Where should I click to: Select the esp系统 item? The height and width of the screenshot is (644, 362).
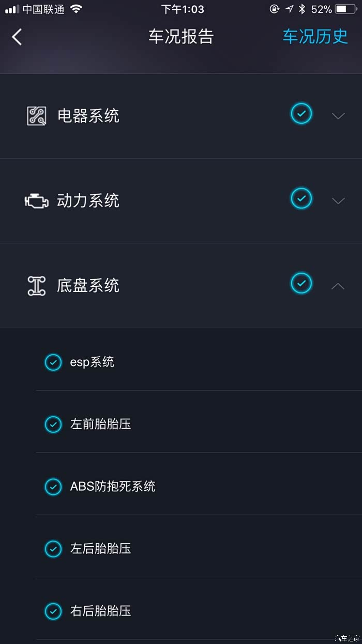[92, 362]
